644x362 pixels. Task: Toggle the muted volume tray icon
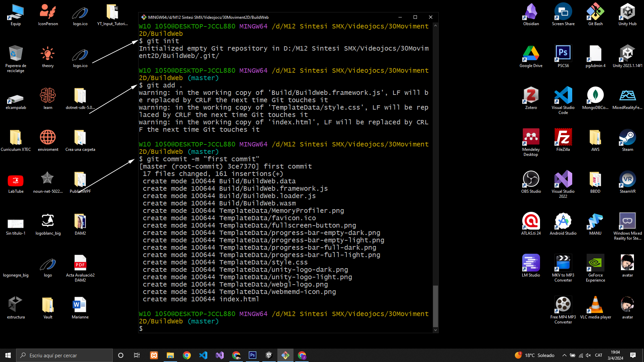pyautogui.click(x=588, y=355)
